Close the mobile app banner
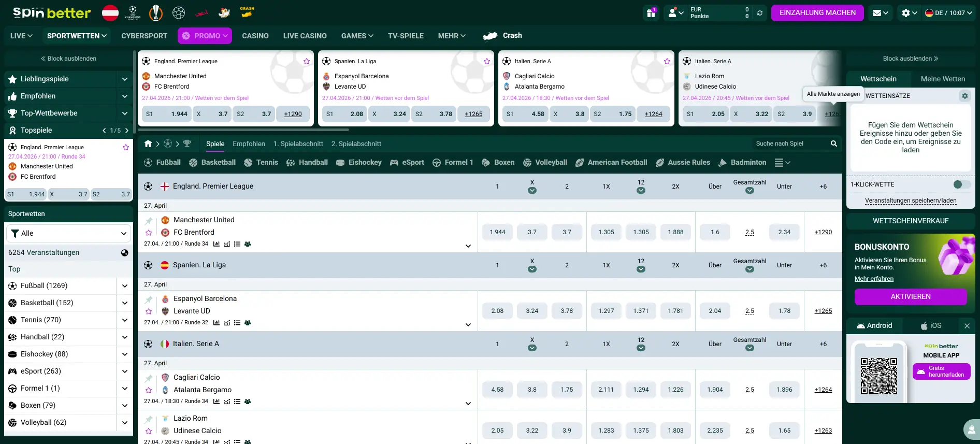The height and width of the screenshot is (444, 980). point(967,326)
